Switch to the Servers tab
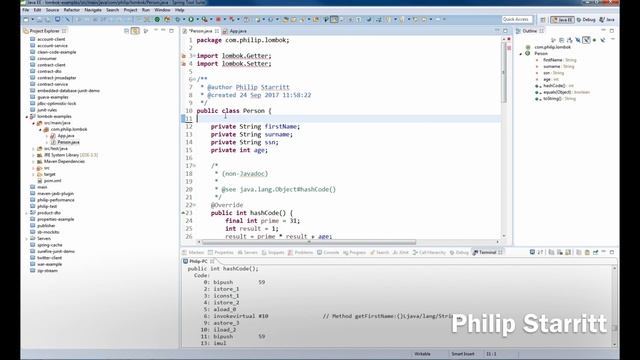This screenshot has width=640, height=360. [x=248, y=253]
